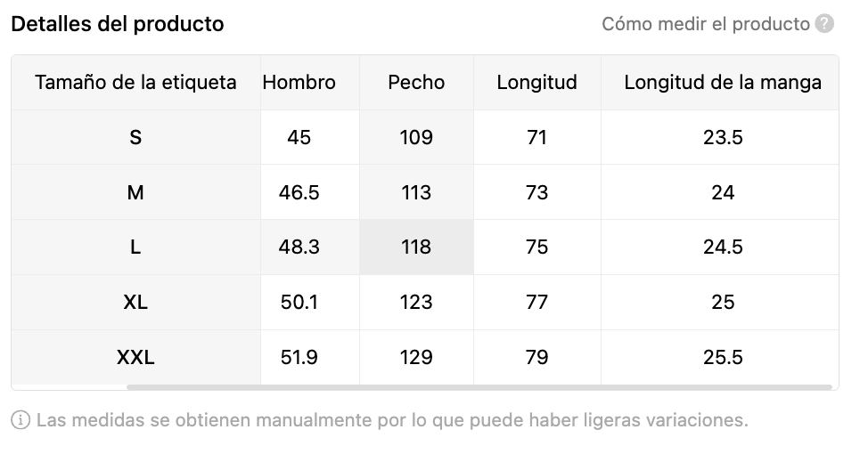Click the info icon beside measurement note
Image resolution: width=868 pixels, height=454 pixels.
pos(20,420)
